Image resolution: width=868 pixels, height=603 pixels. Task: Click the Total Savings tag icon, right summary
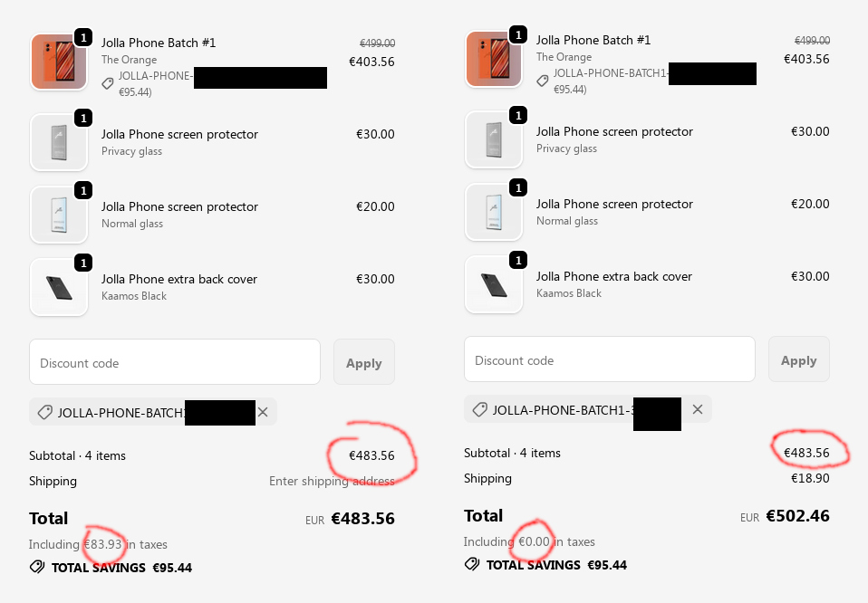click(x=472, y=565)
